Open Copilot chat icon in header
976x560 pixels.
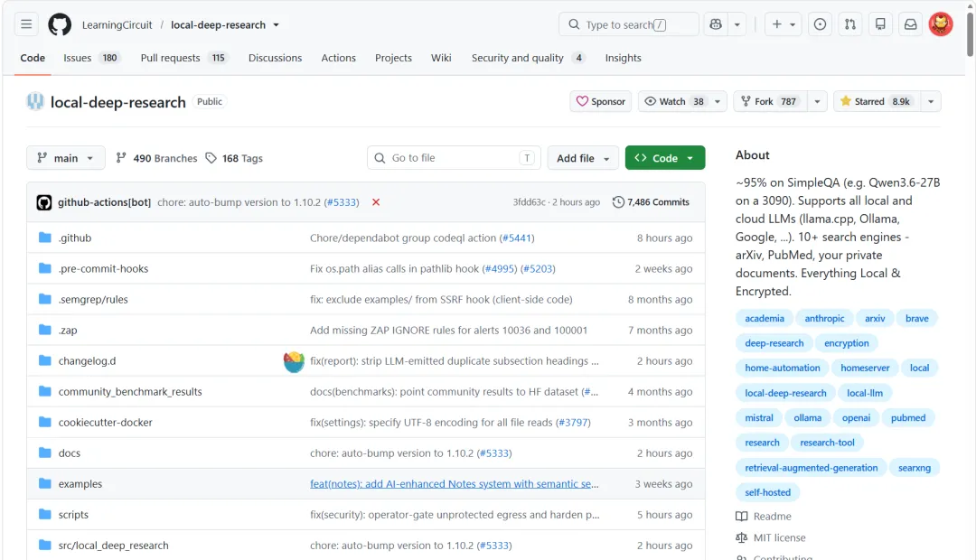coord(716,24)
